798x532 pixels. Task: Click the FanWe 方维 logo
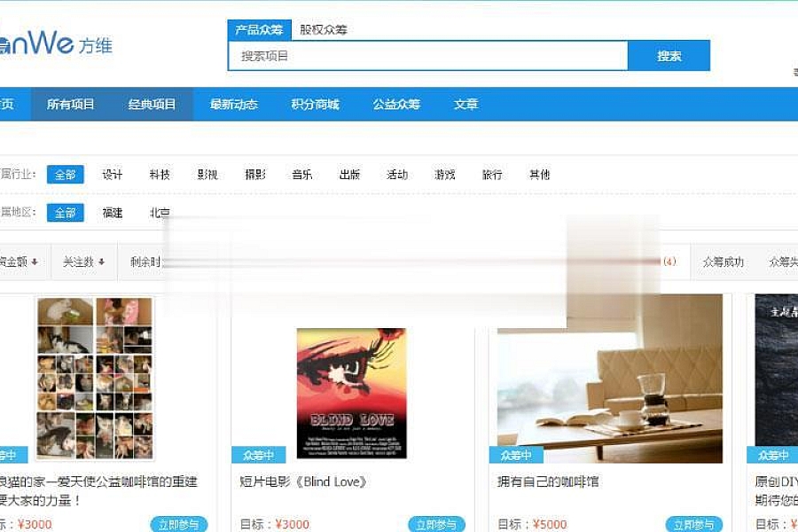pyautogui.click(x=55, y=44)
